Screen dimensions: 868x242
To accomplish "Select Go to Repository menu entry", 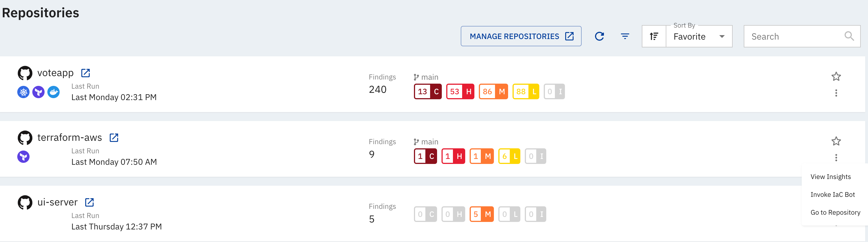I will coord(835,213).
